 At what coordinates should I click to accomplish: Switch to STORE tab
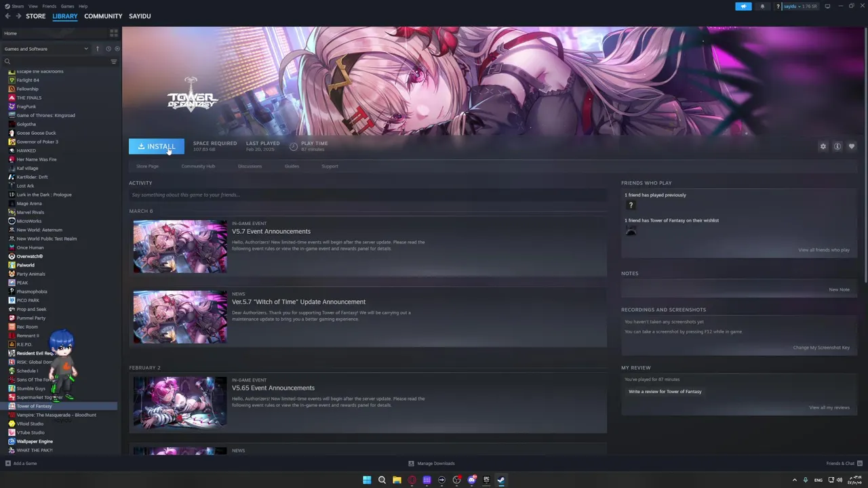tap(36, 16)
